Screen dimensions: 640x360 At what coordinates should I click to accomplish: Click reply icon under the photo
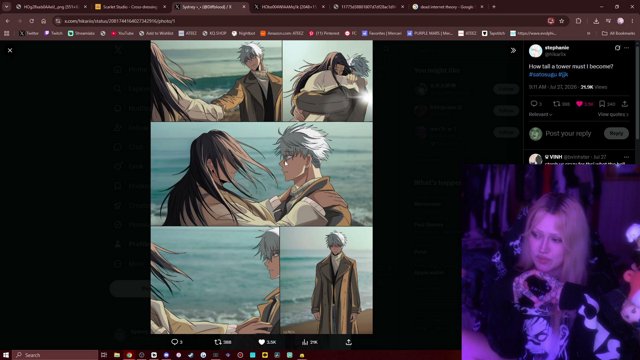click(x=174, y=342)
